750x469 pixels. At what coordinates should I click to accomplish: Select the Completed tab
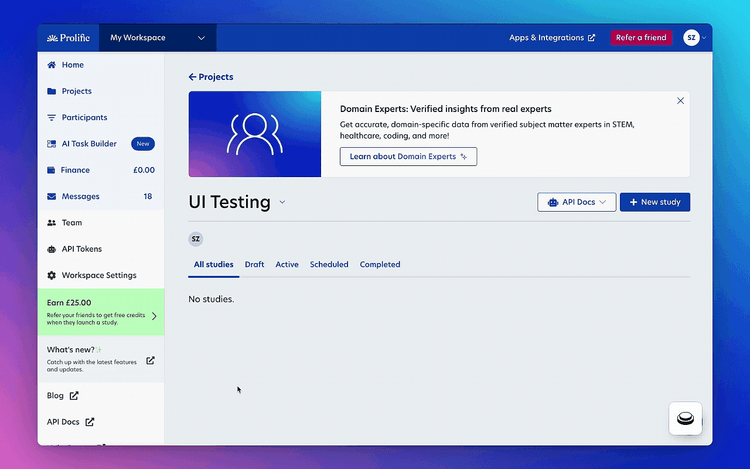coord(380,265)
